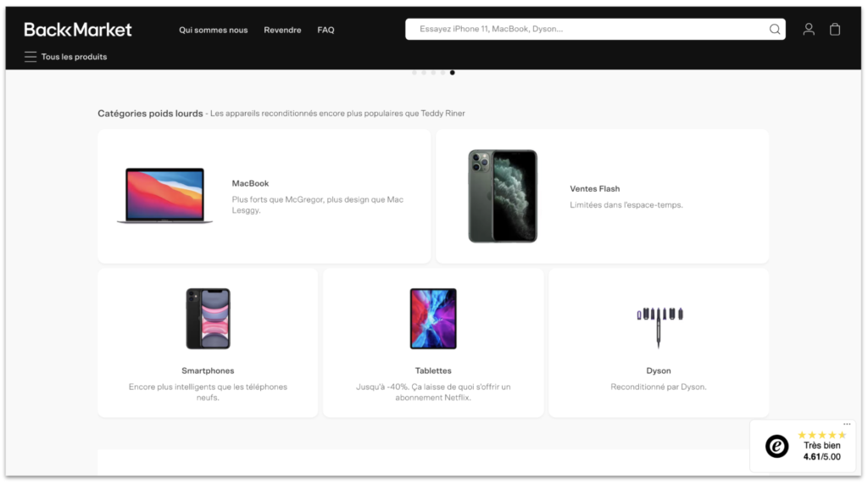Open the user account icon
The image size is (868, 485).
809,30
